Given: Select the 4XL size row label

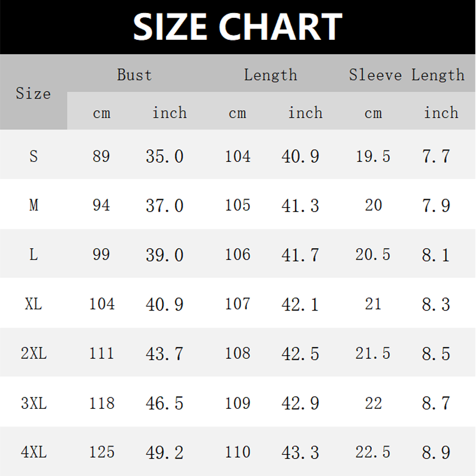Looking at the screenshot, I should pos(33,452).
